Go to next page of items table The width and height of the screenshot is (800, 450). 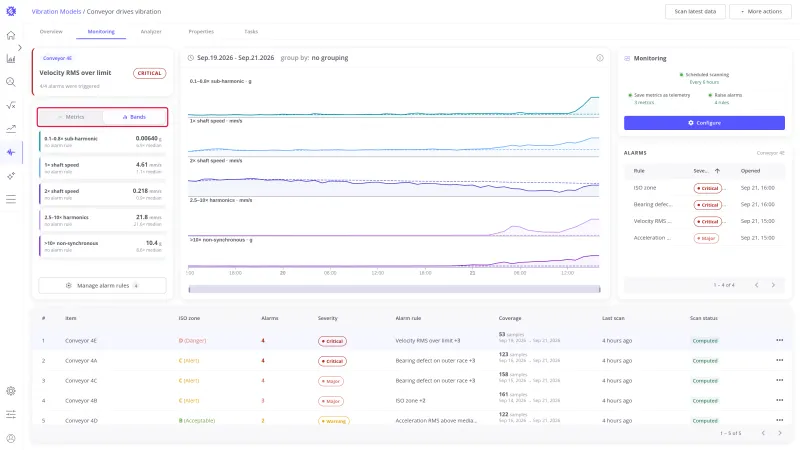tap(780, 433)
